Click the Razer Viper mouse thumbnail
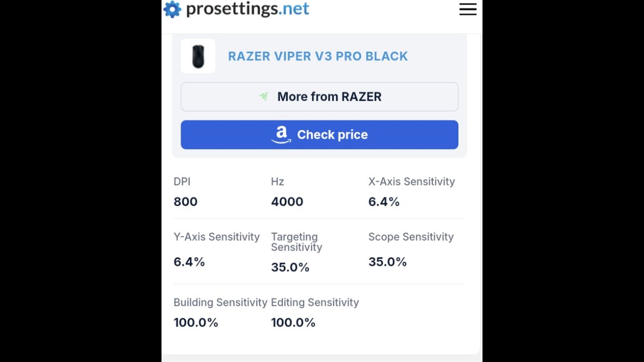This screenshot has width=644, height=362. (198, 56)
